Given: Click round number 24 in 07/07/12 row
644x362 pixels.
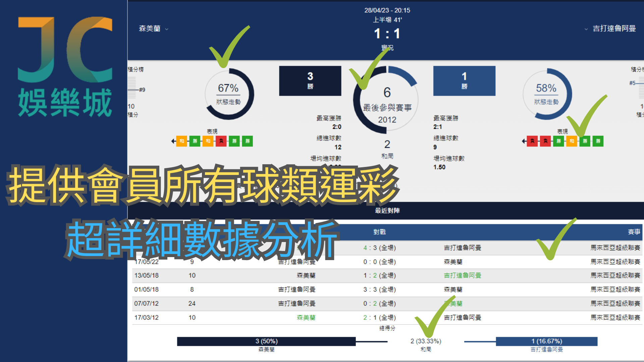Looking at the screenshot, I should [192, 304].
